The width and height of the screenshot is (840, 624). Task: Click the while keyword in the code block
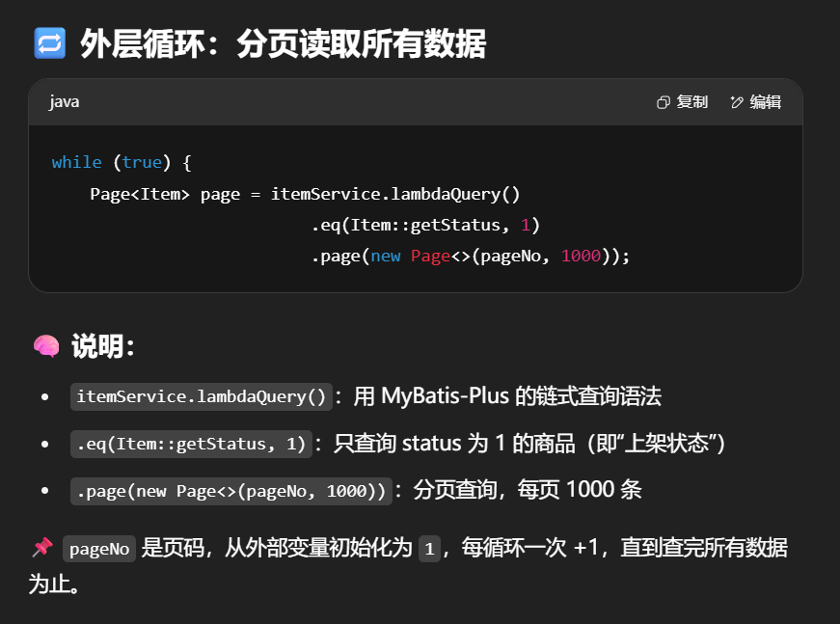[76, 162]
